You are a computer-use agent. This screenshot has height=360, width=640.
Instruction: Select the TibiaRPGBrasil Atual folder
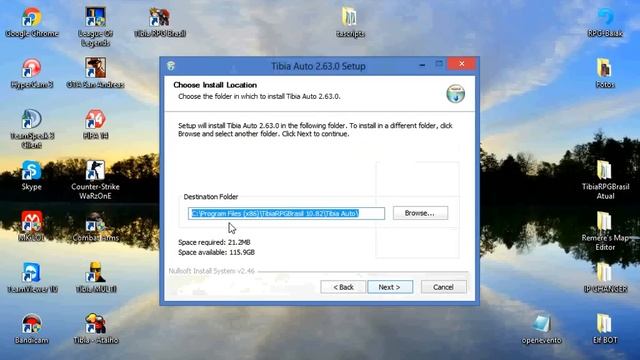pyautogui.click(x=605, y=180)
